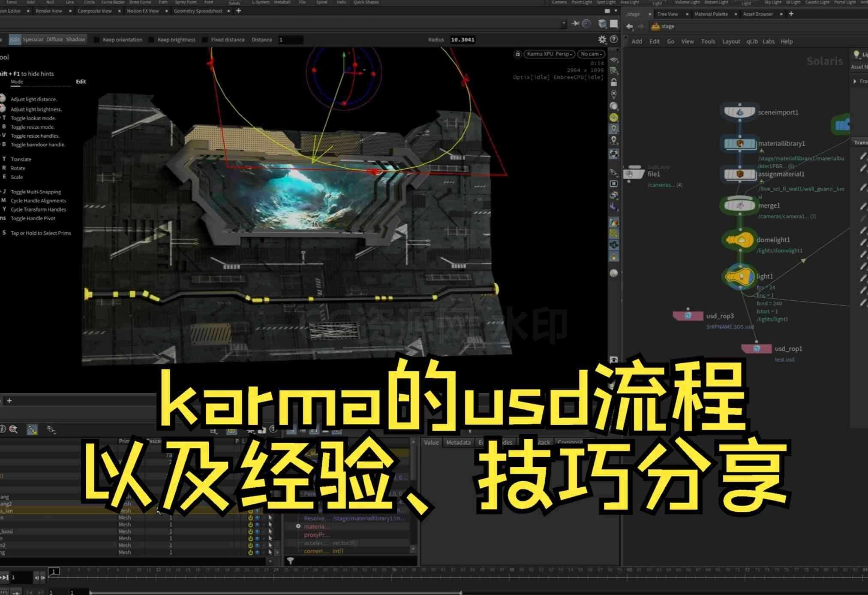Switch to the Render View tab
The image size is (868, 595).
pos(48,11)
